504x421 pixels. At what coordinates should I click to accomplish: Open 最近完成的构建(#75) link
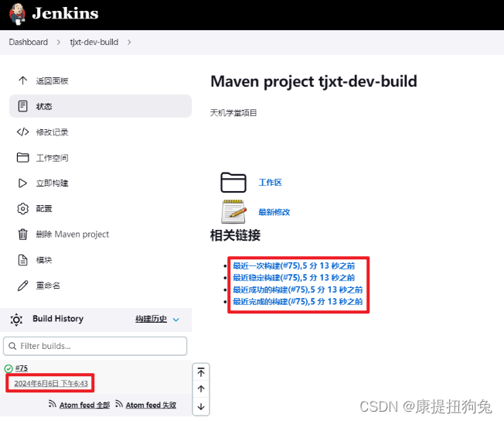(298, 302)
